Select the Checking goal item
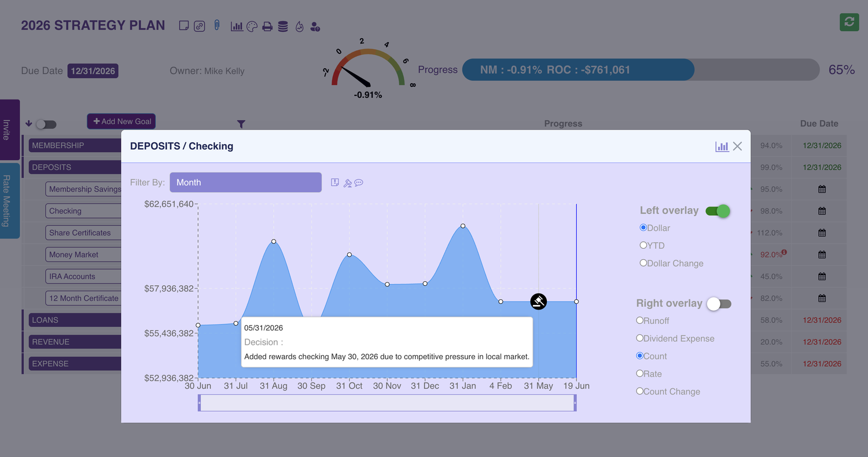The image size is (868, 457). point(83,211)
